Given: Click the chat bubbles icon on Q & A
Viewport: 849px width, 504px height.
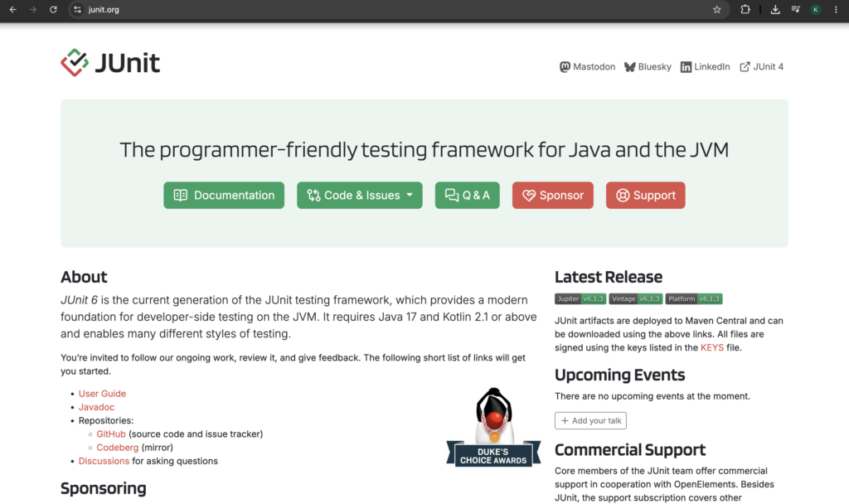Looking at the screenshot, I should click(x=452, y=196).
